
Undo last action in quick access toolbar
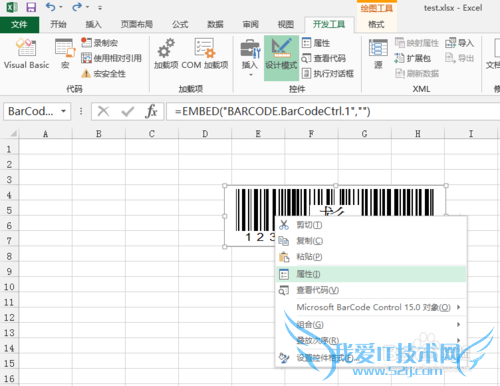pos(50,7)
